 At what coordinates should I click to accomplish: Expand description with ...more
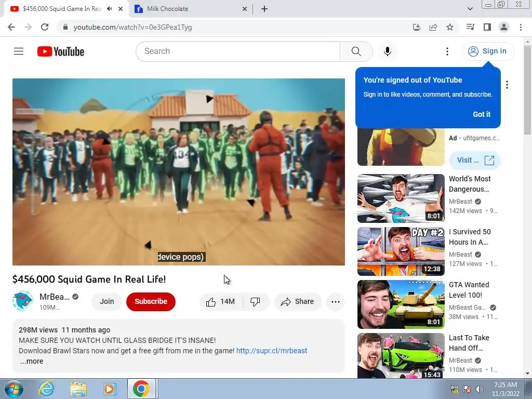[x=32, y=362]
